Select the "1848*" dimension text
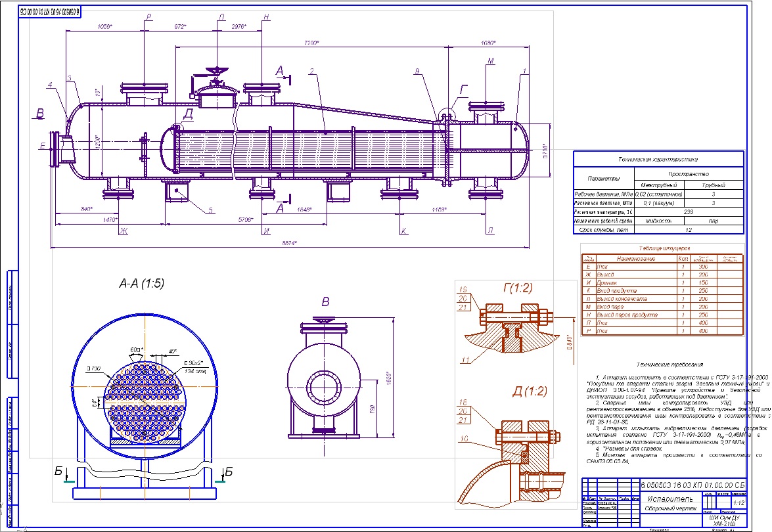This screenshot has width=772, height=532. point(304,209)
